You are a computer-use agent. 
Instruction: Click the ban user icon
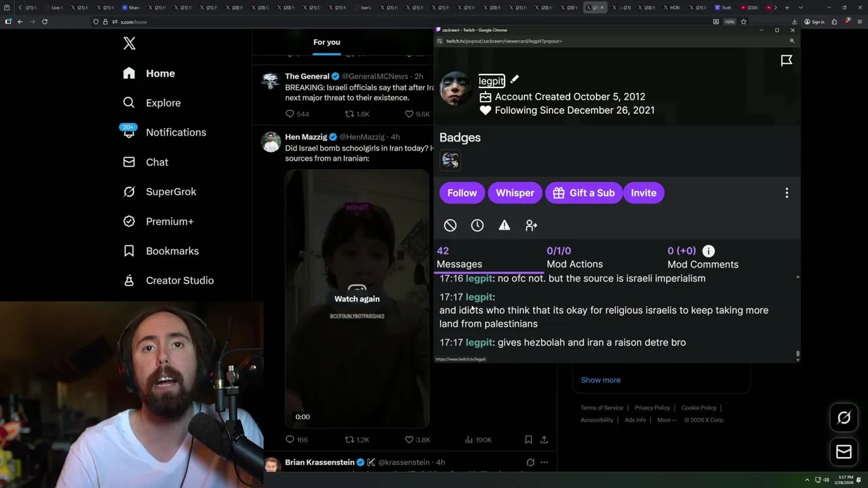click(x=450, y=225)
